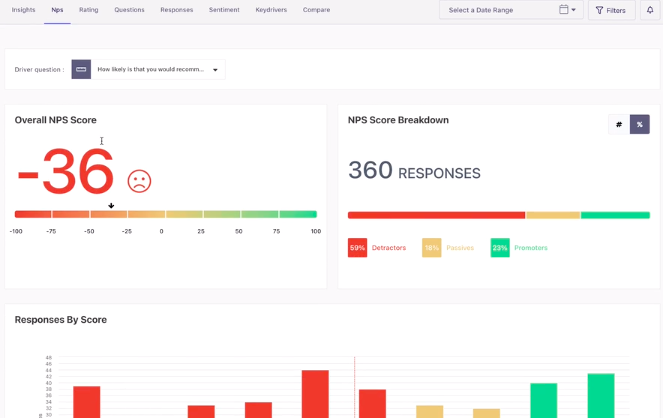Click the Passives legend label
The image size is (663, 418).
point(460,248)
